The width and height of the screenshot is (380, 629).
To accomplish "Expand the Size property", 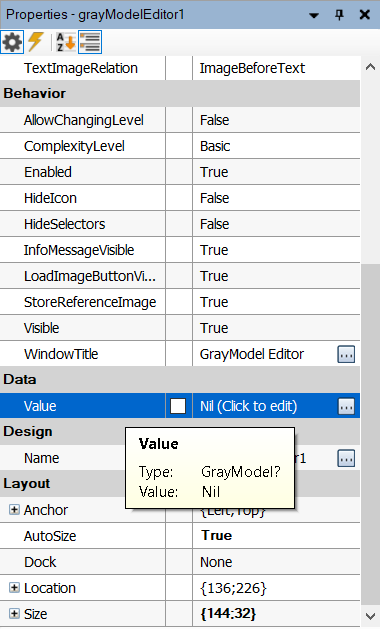I will click(14, 614).
